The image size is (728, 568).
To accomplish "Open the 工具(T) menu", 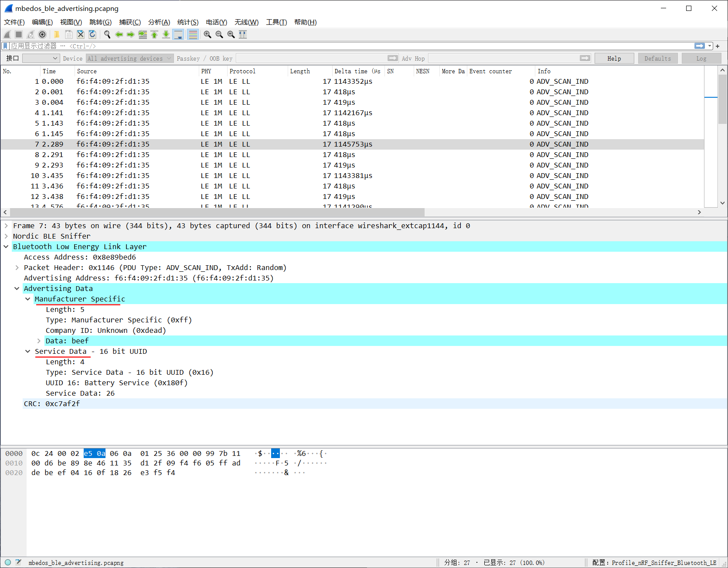I will click(x=276, y=22).
